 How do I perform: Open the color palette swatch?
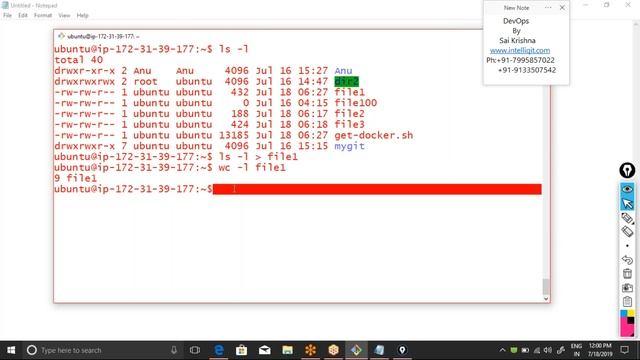[x=627, y=323]
